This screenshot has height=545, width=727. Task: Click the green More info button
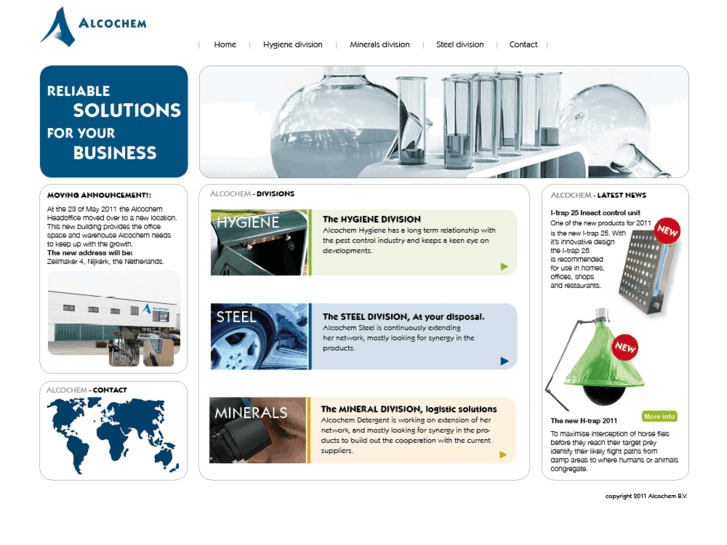(659, 417)
